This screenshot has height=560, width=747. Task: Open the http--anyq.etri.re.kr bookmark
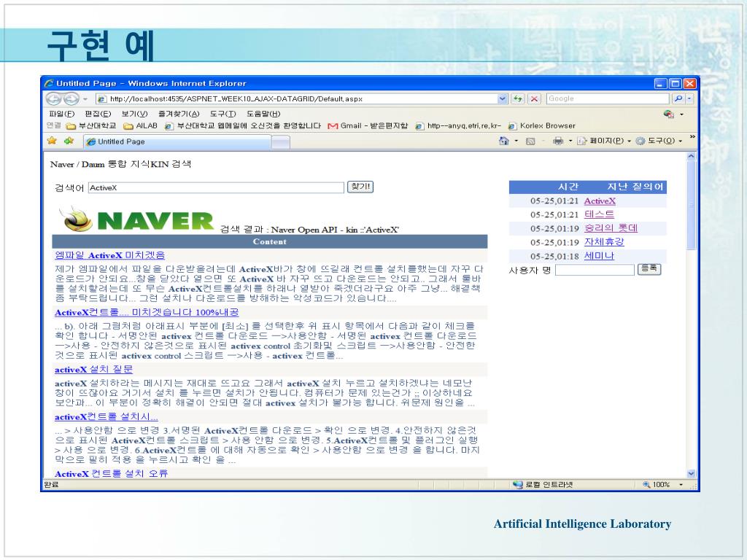pos(458,125)
